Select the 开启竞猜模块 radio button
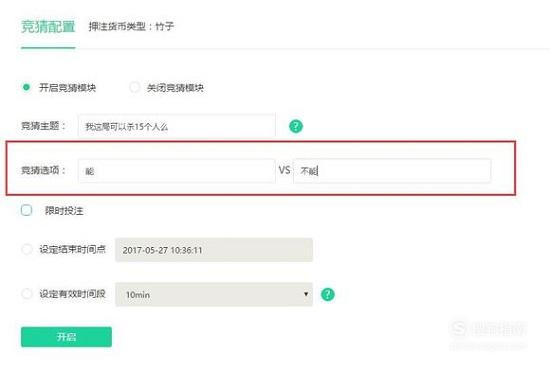Screen dimensions: 550x375 (26, 87)
